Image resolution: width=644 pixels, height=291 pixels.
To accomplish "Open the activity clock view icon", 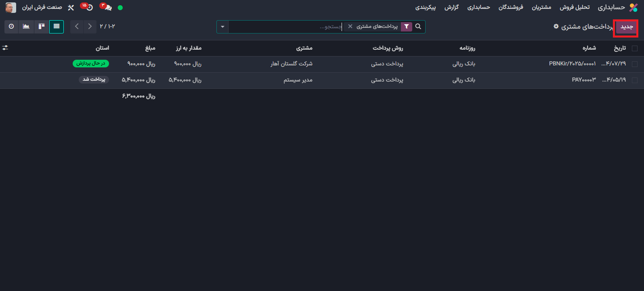I will [11, 27].
